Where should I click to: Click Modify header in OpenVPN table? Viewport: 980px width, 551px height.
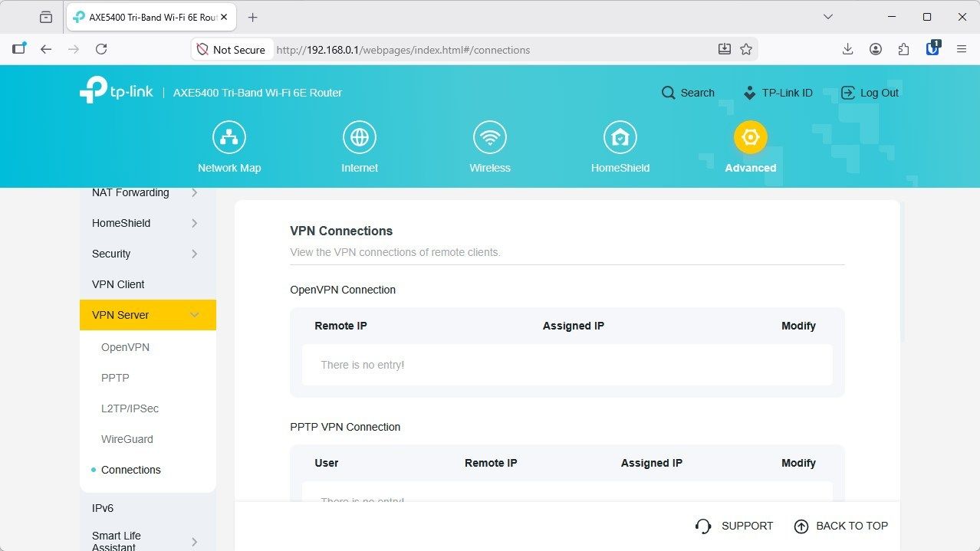(798, 326)
